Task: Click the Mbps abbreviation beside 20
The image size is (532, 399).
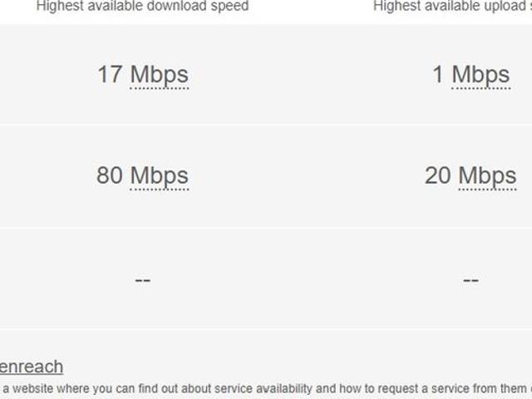Action: point(487,176)
